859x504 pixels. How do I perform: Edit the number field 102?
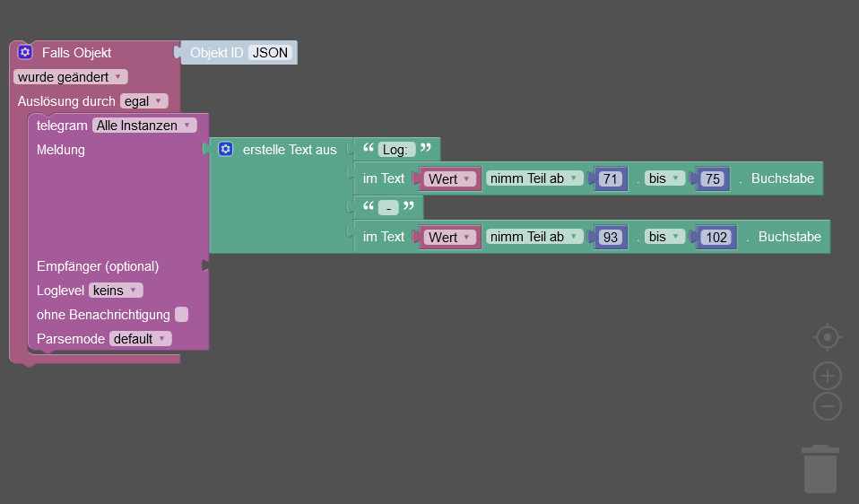(x=716, y=237)
